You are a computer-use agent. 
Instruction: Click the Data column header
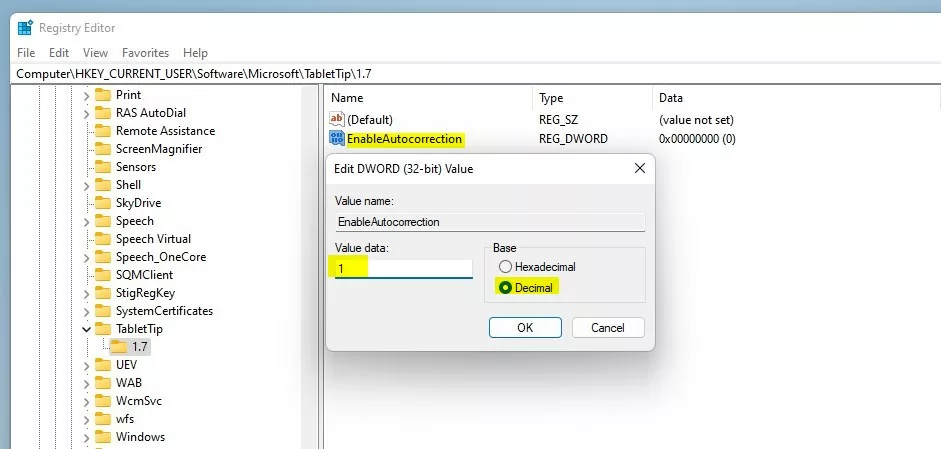pyautogui.click(x=795, y=98)
